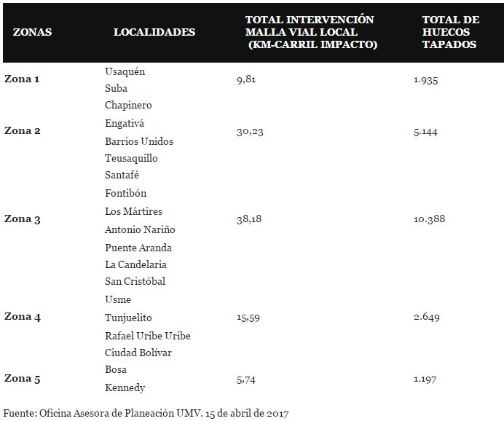Click the 38,18 intervention value
Screen dimensions: 504x421
(249, 219)
